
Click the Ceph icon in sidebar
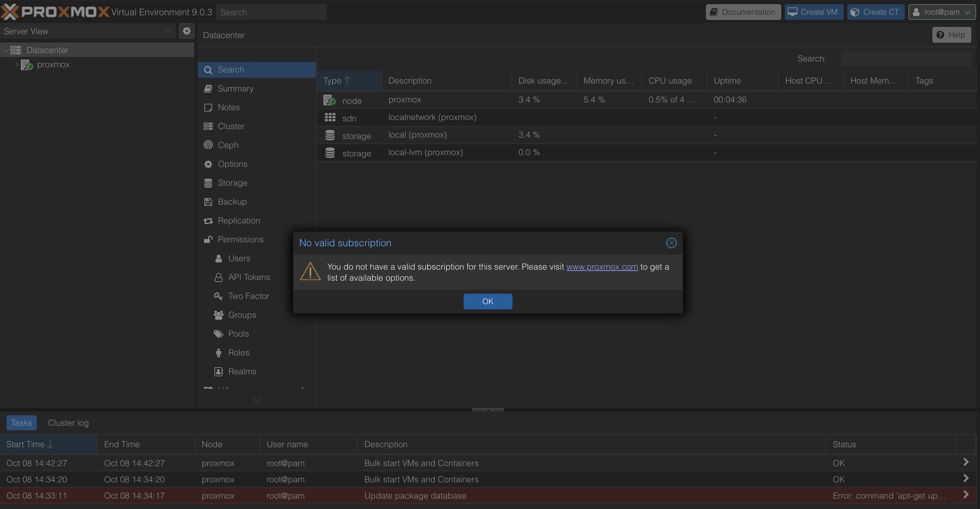pyautogui.click(x=208, y=145)
